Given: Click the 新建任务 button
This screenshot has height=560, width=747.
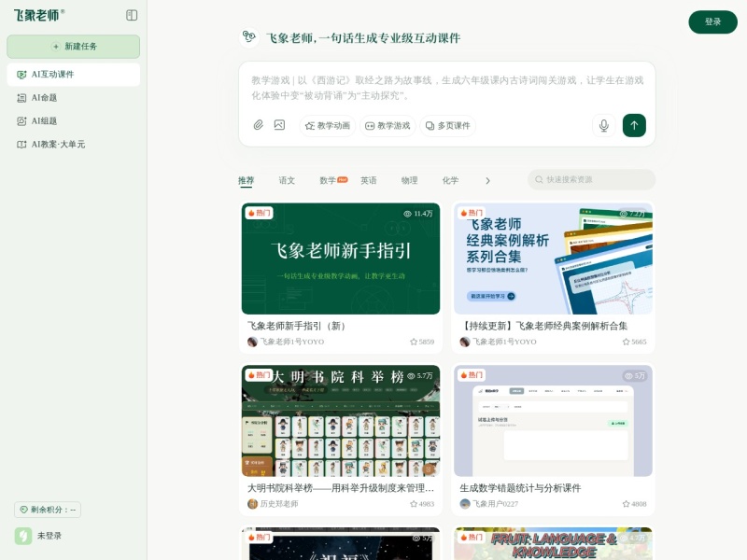Looking at the screenshot, I should point(73,46).
